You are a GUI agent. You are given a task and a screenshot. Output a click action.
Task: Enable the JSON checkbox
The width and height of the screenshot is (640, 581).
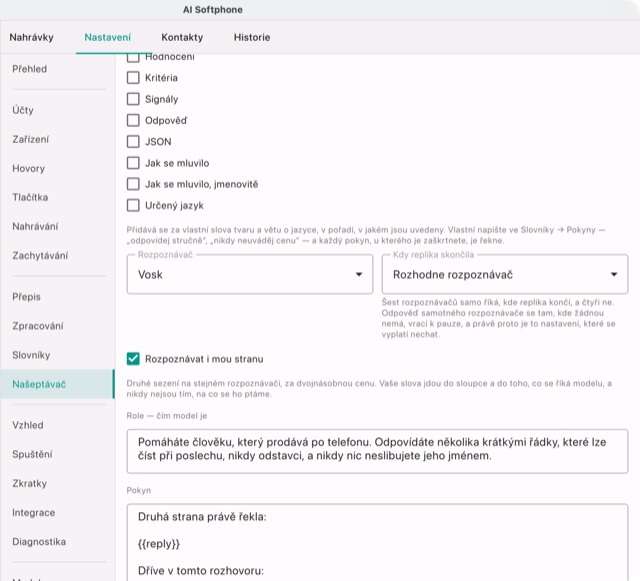(x=133, y=141)
